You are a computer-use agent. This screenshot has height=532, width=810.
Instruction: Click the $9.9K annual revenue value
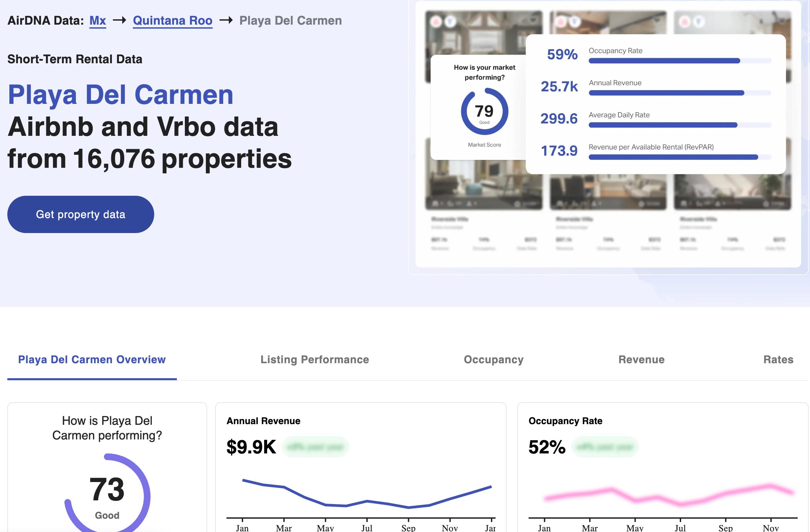click(x=251, y=447)
